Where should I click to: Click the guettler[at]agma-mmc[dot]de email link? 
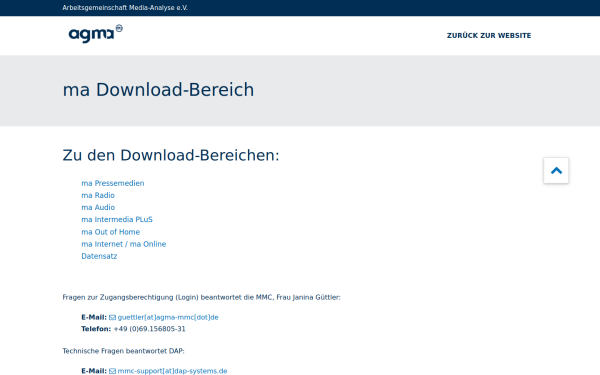click(168, 317)
